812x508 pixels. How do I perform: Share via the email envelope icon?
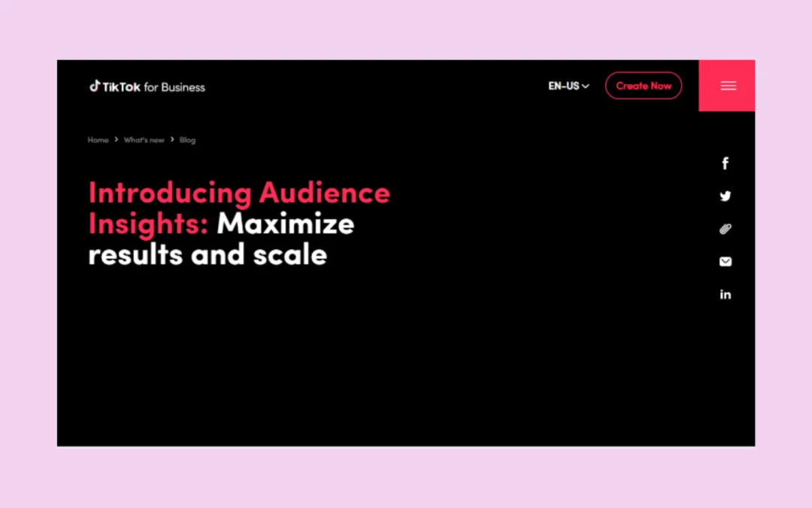pos(725,261)
